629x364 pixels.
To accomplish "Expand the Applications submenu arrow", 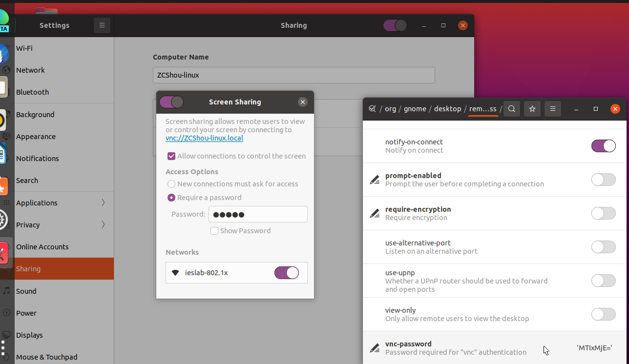I will (x=103, y=202).
